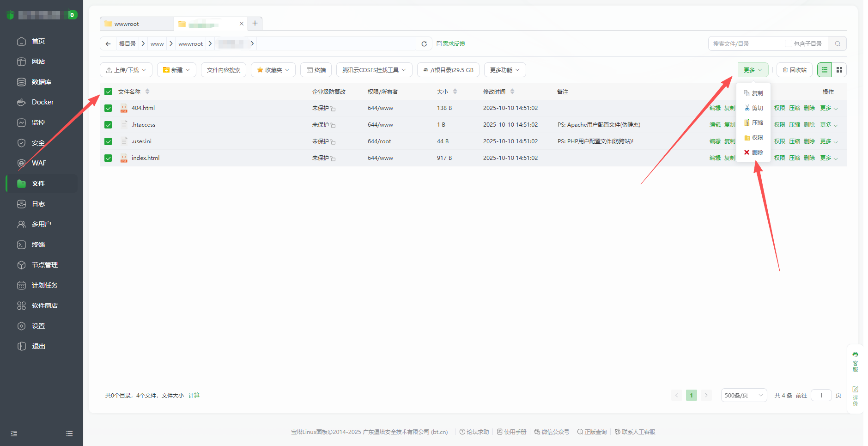Expand the favorites dropdown
Image resolution: width=868 pixels, height=446 pixels.
tap(273, 70)
